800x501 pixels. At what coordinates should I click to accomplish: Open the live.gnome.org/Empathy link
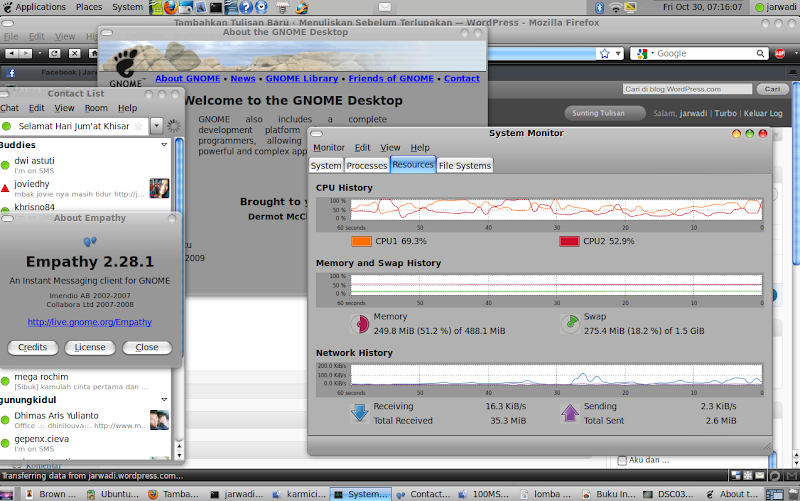point(89,322)
